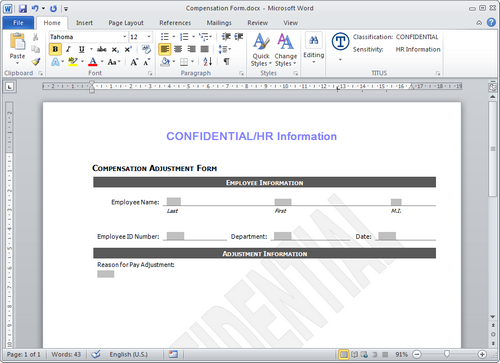Viewport: 500px width, 363px height.
Task: Toggle Justify alignment
Action: 204,49
